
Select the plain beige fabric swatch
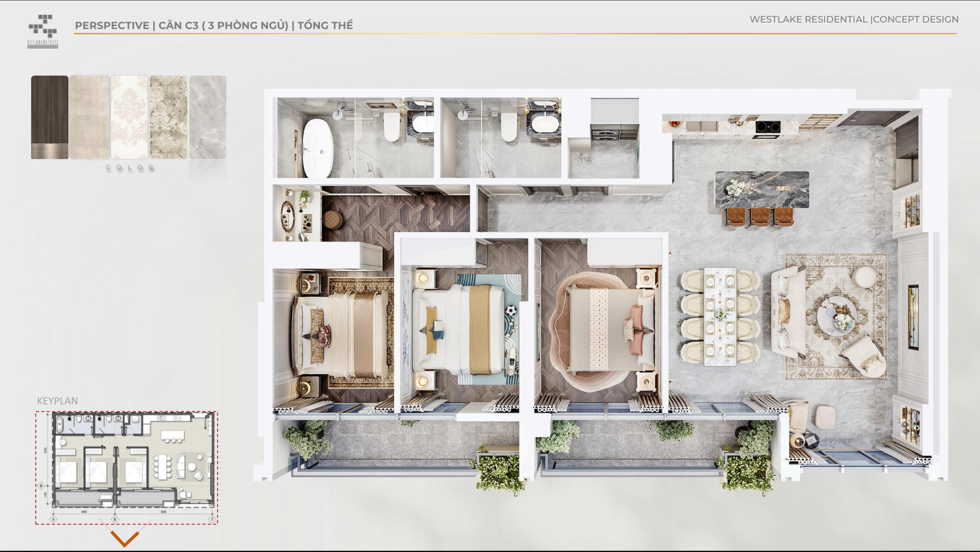tap(89, 117)
